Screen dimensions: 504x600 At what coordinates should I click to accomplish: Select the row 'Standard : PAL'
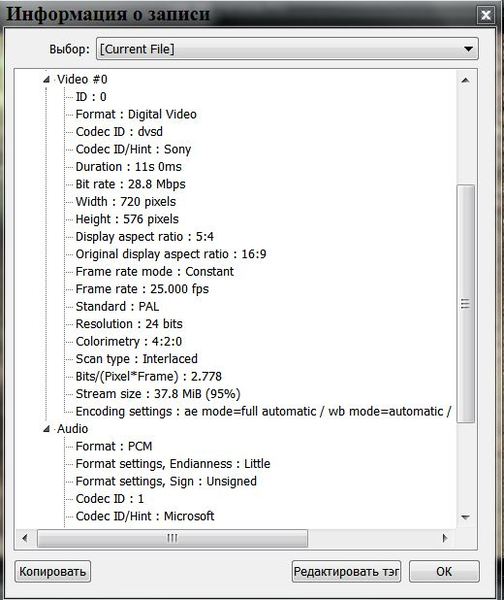117,307
